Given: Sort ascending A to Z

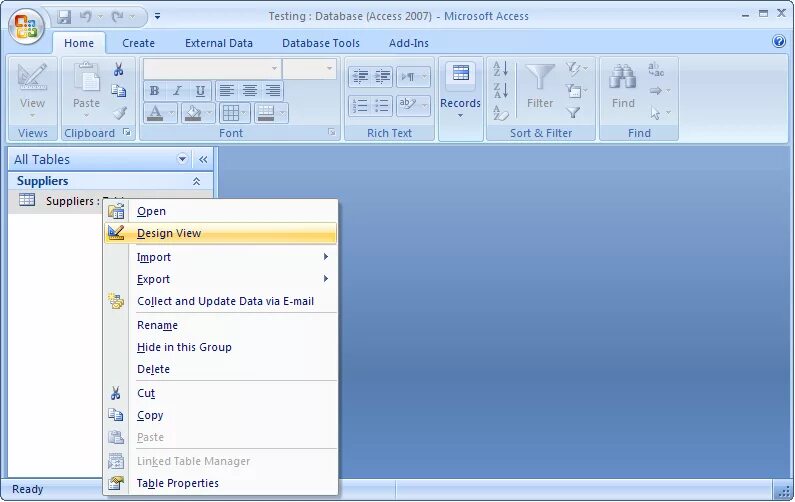Looking at the screenshot, I should 501,68.
